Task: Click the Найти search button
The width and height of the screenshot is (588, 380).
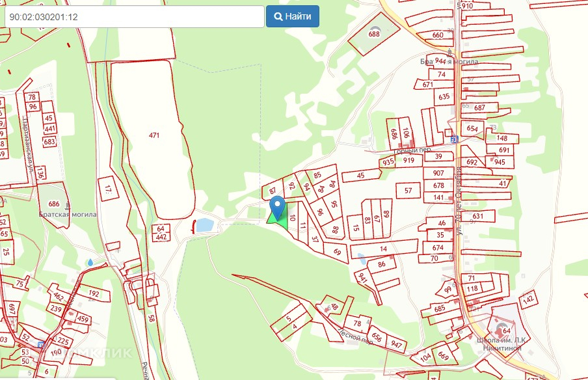Action: coord(293,16)
